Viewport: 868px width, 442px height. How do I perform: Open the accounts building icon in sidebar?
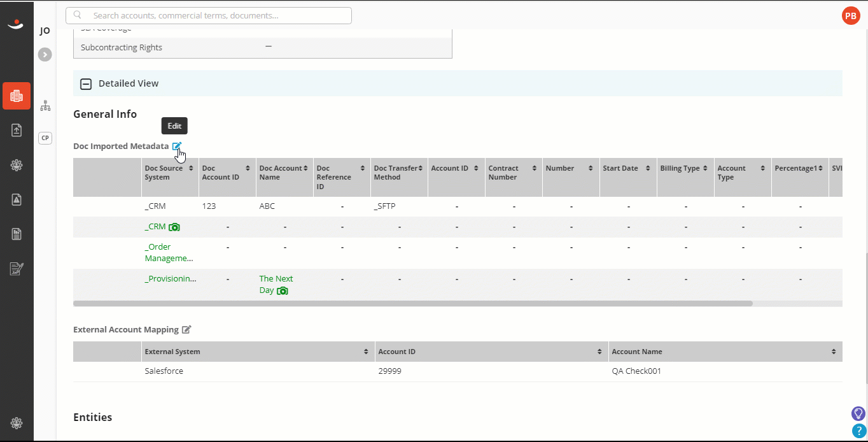pos(17,96)
